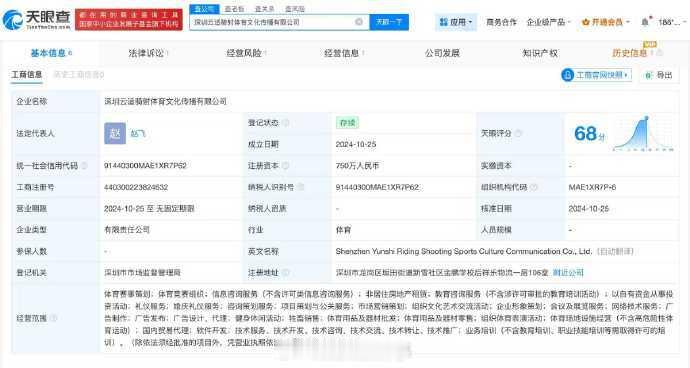Viewport: 690px width, 368px height.
Task: Open the 工商官网快照 dropdown
Action: pyautogui.click(x=597, y=75)
